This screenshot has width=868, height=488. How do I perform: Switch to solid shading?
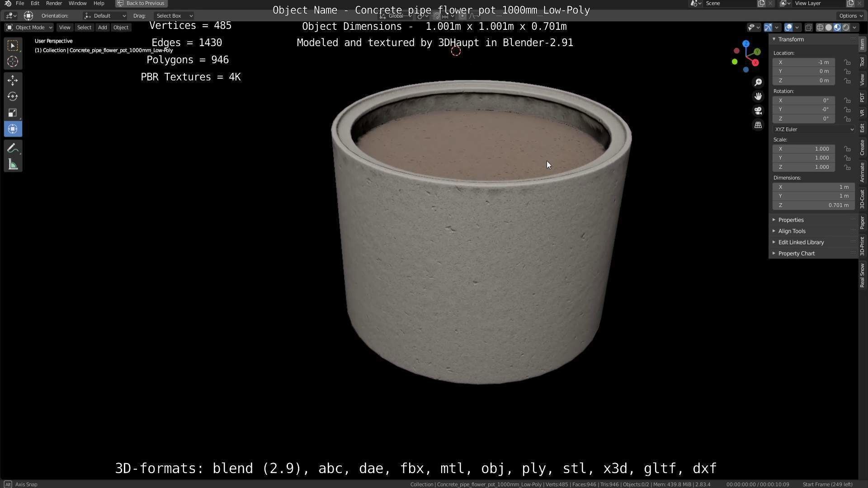[829, 28]
